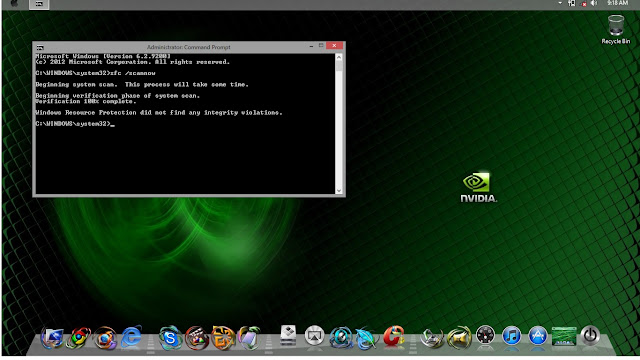Click the 'Beginning system scan' line
The image size is (640, 360).
pos(142,84)
